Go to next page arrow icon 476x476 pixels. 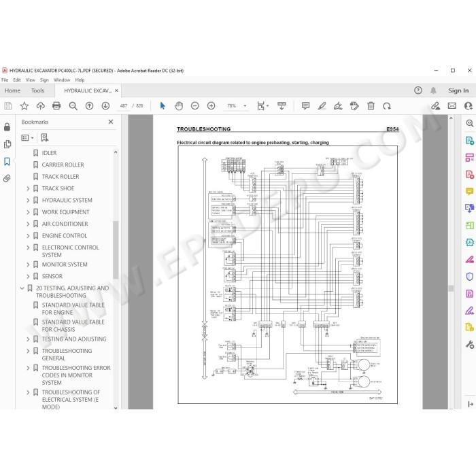coord(105,105)
